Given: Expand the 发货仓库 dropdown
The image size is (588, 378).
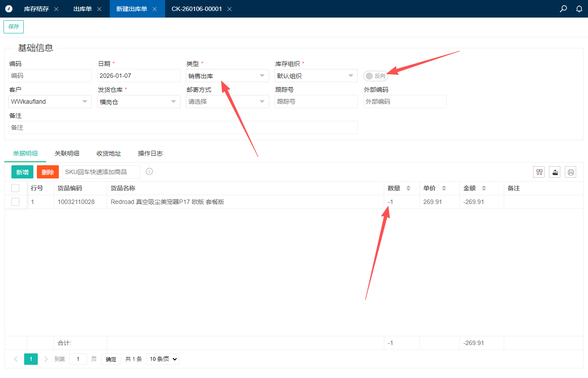Looking at the screenshot, I should pyautogui.click(x=138, y=102).
